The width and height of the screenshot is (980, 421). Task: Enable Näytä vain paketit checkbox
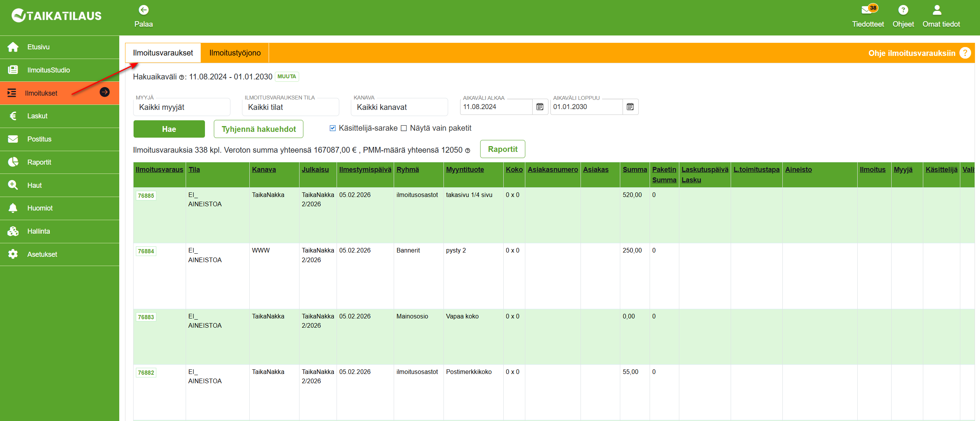point(404,128)
